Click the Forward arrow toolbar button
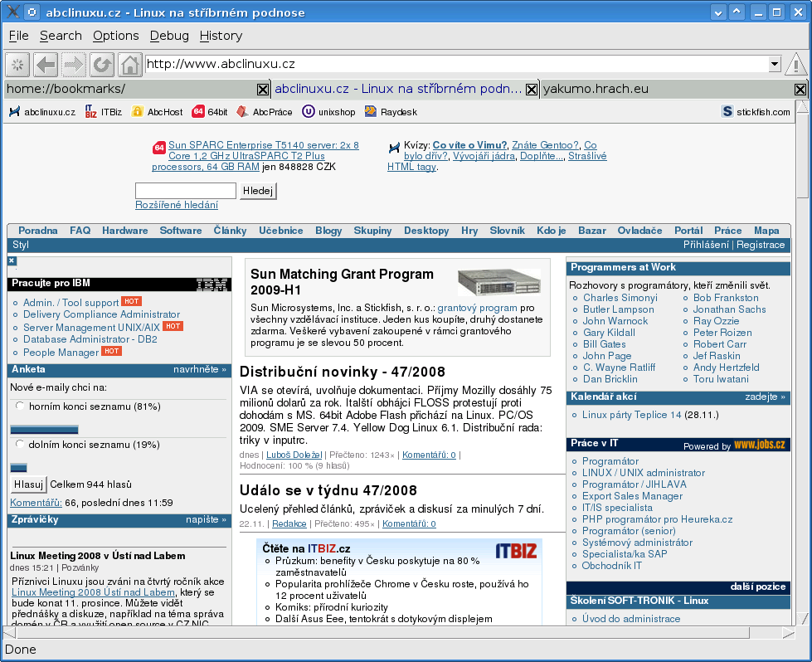812x662 pixels. [x=74, y=65]
